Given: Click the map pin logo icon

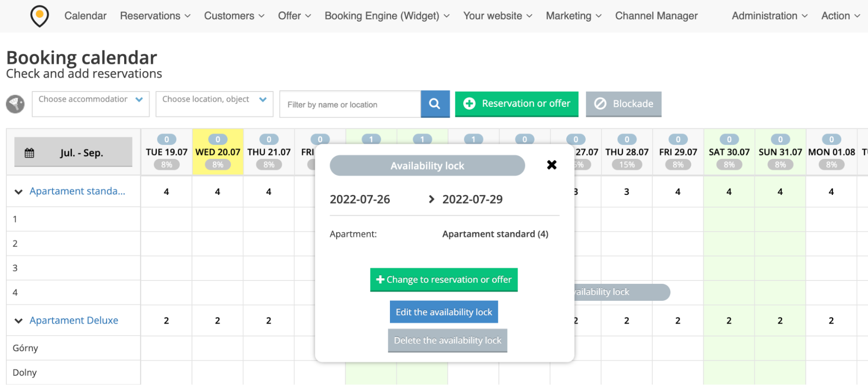Looking at the screenshot, I should point(40,16).
